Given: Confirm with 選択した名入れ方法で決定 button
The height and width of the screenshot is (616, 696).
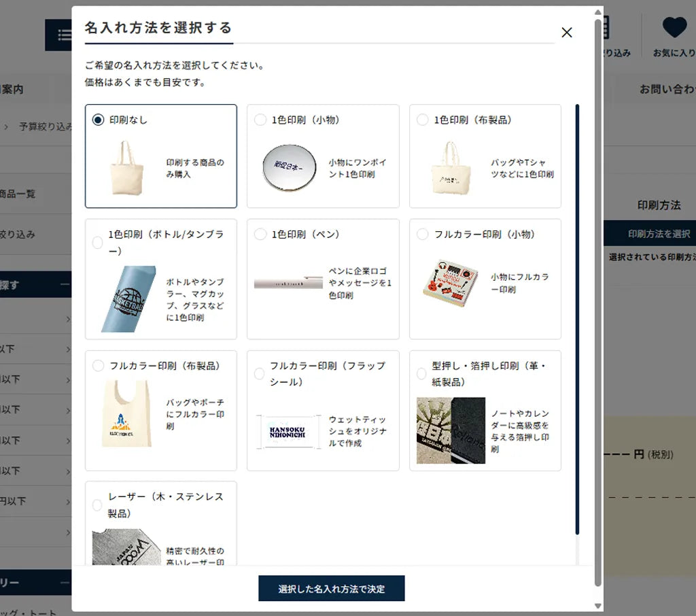Looking at the screenshot, I should click(x=331, y=589).
